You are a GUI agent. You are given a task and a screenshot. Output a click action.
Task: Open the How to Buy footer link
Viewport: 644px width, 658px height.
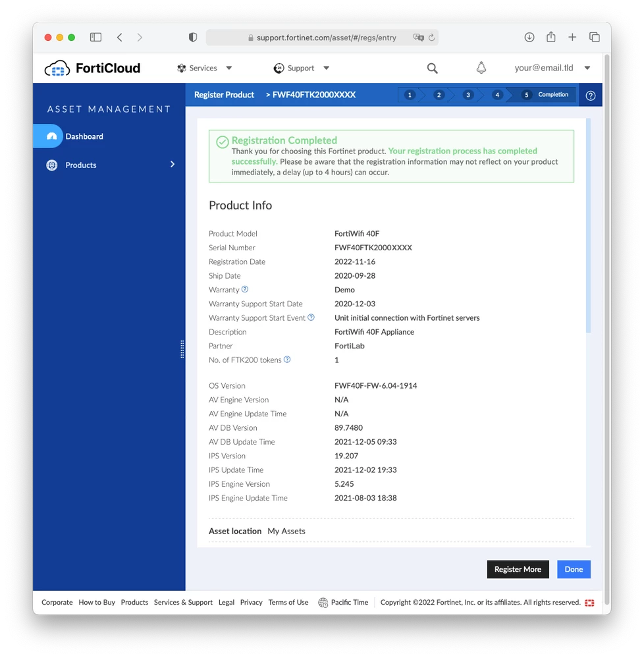97,602
